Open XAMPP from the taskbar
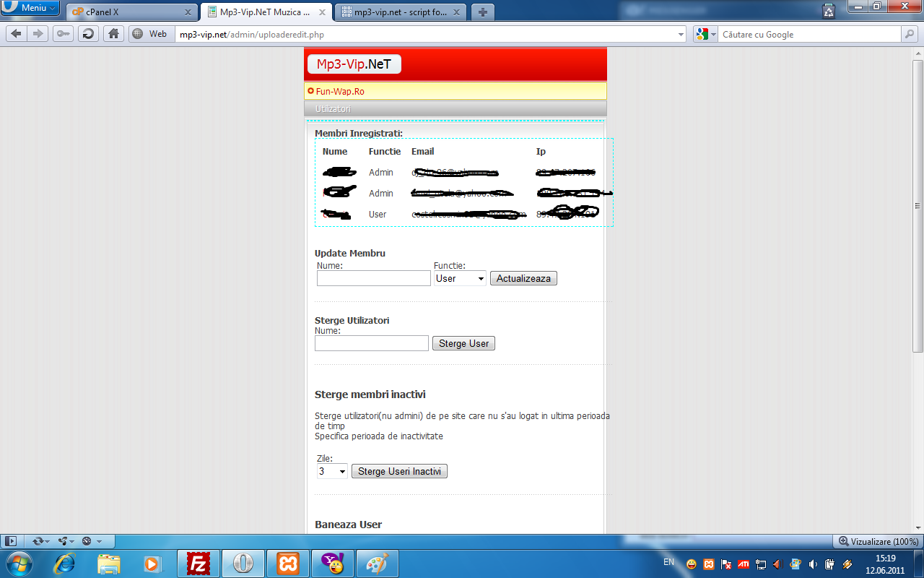The width and height of the screenshot is (924, 578). (287, 564)
